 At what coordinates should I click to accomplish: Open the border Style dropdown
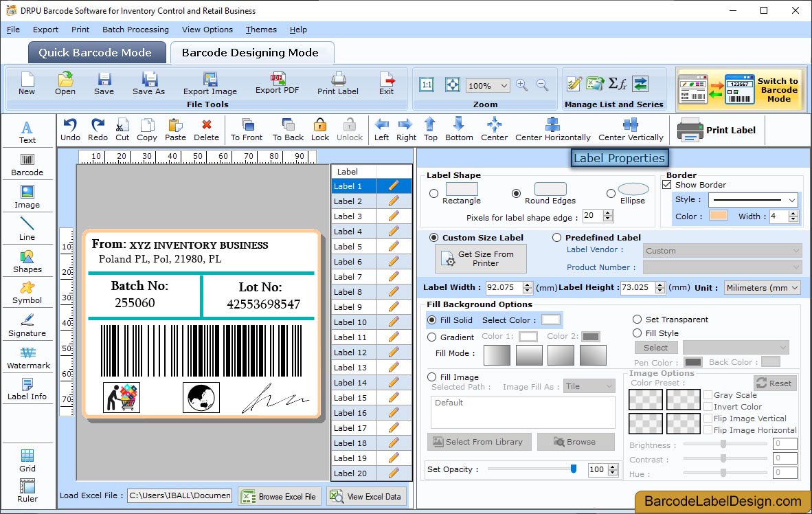click(792, 199)
